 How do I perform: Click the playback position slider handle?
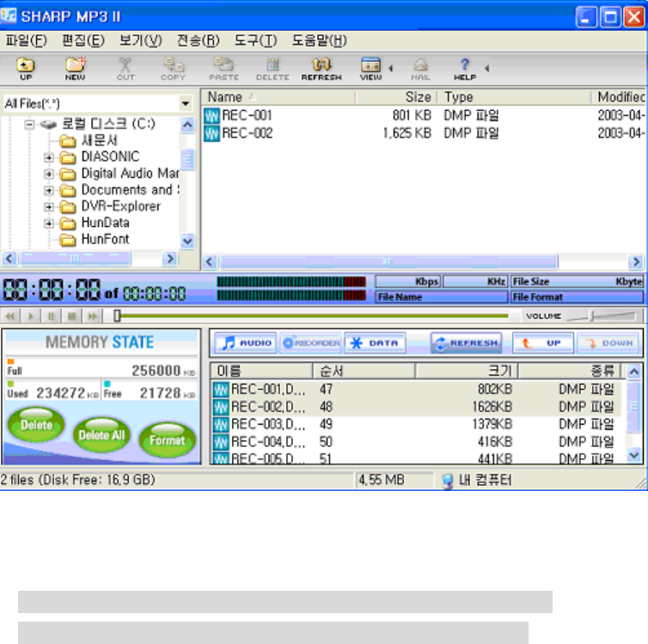[x=117, y=316]
